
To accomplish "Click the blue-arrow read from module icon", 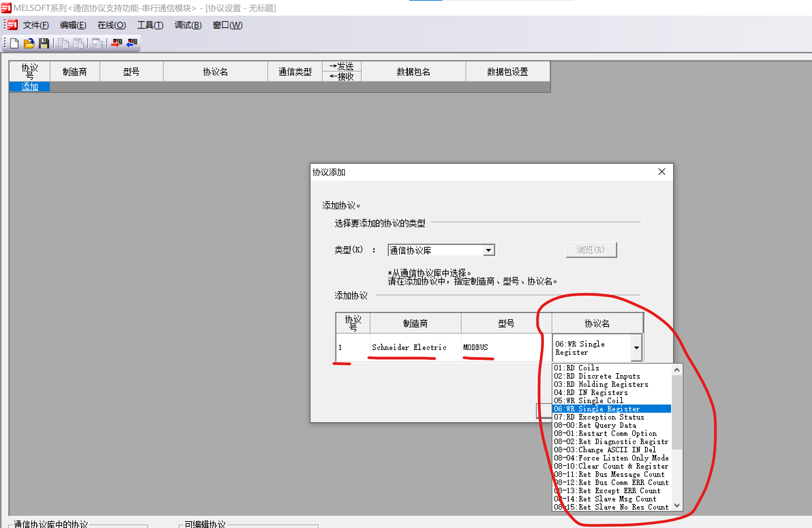I will click(x=132, y=43).
